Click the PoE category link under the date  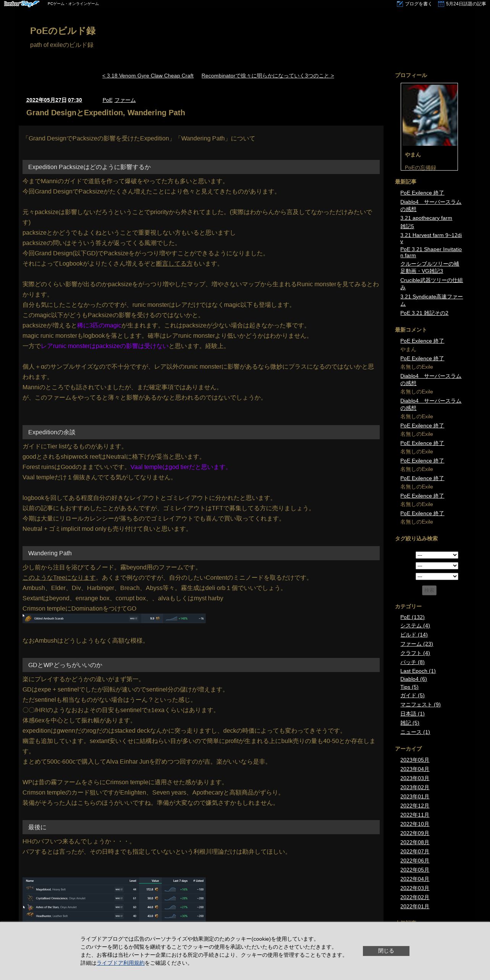click(x=108, y=100)
